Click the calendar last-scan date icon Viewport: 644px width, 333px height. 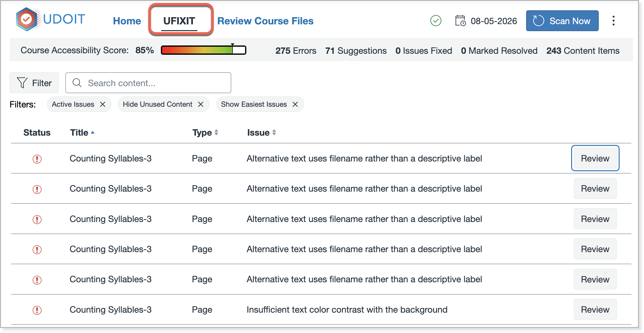pyautogui.click(x=461, y=21)
